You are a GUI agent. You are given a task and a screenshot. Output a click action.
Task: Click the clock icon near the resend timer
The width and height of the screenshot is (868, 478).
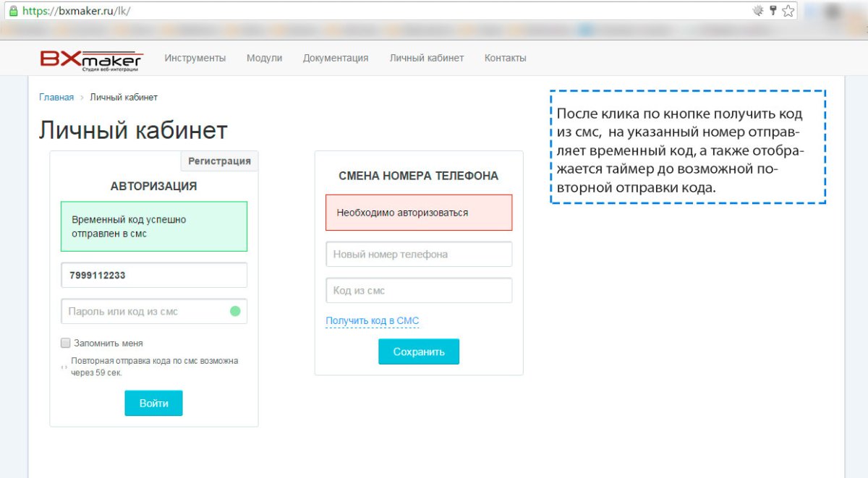coord(65,367)
